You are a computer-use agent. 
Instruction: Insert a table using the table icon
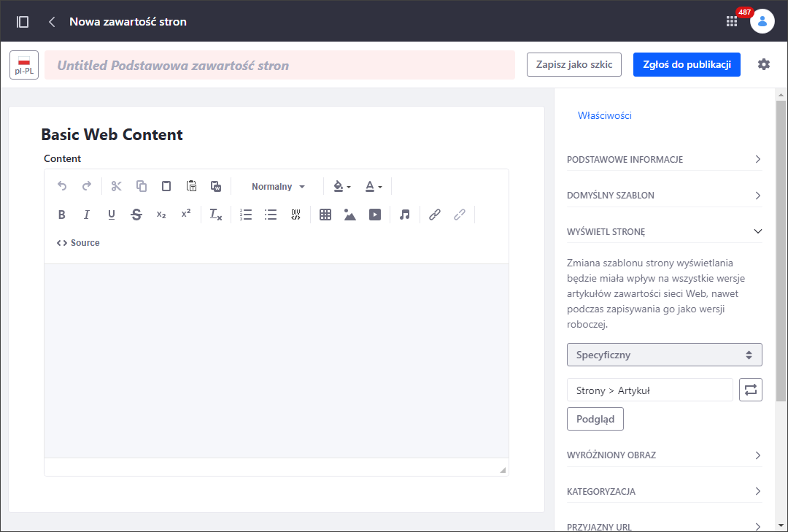coord(325,215)
